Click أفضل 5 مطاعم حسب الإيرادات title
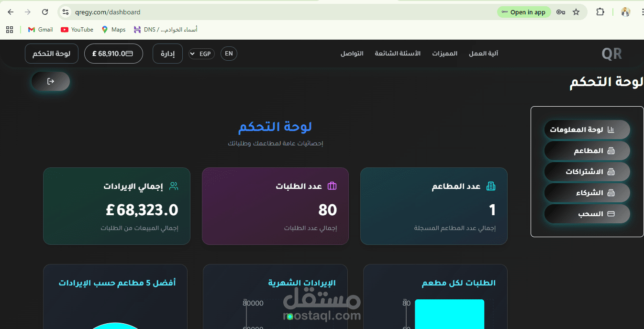This screenshot has height=329, width=644. pos(117,283)
